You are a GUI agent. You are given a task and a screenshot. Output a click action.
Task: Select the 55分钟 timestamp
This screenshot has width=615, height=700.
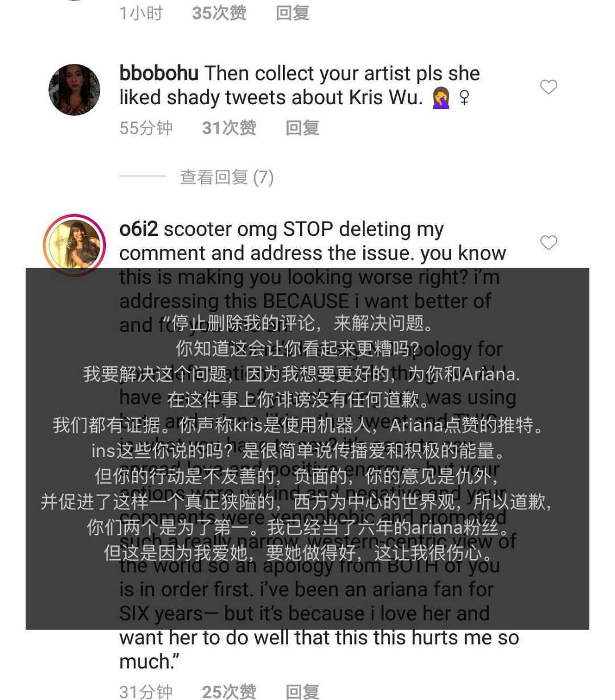(x=146, y=128)
